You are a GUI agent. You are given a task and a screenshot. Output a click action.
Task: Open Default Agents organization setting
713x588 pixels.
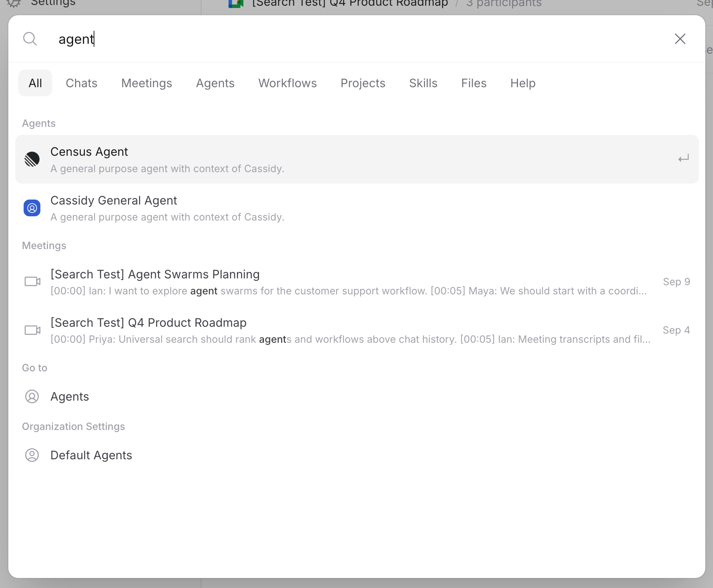pyautogui.click(x=357, y=455)
